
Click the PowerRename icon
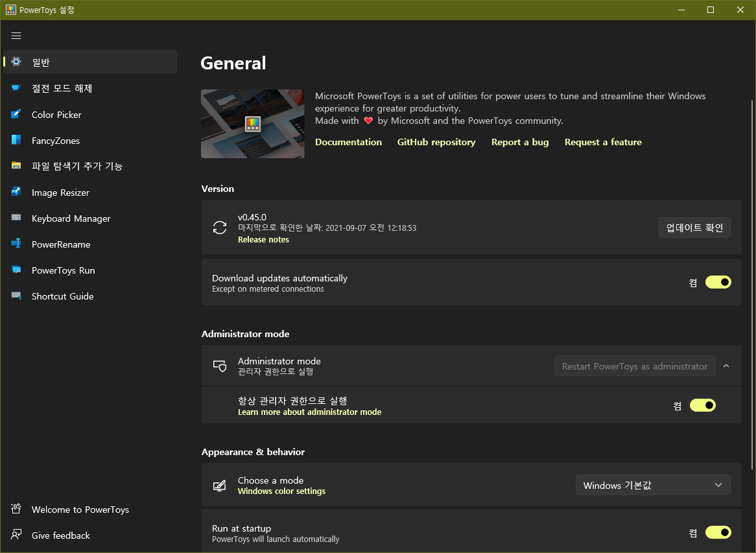point(16,244)
